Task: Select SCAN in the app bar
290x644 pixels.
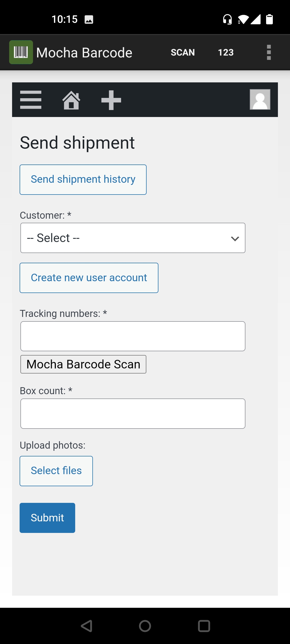Action: 183,52
